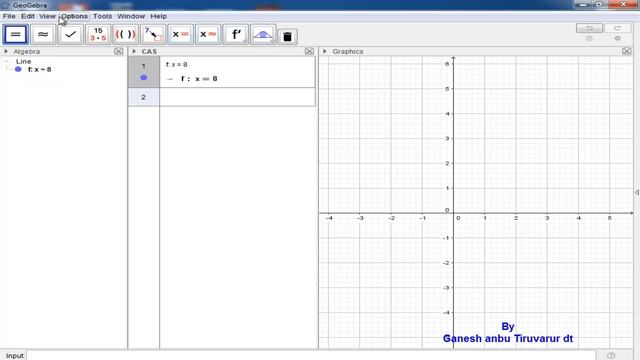Image resolution: width=640 pixels, height=360 pixels.
Task: Expand the Algebra panel style bar arrow
Action: (x=6, y=51)
